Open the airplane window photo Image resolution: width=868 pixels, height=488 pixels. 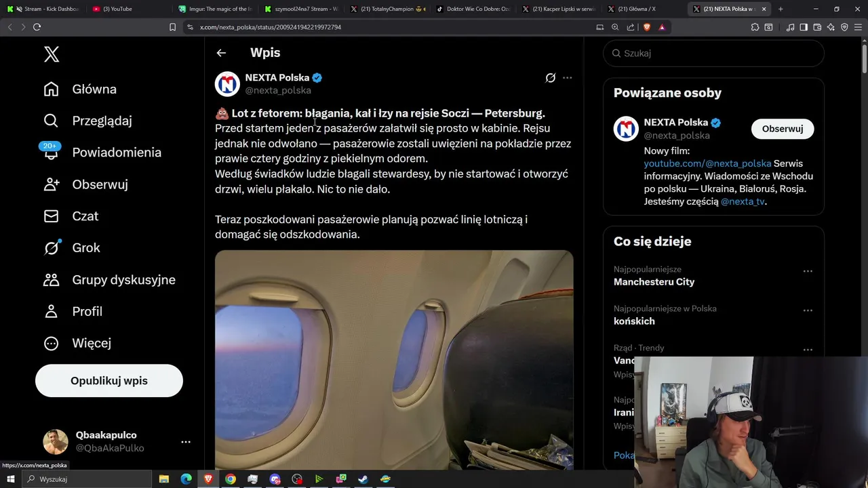pos(394,359)
